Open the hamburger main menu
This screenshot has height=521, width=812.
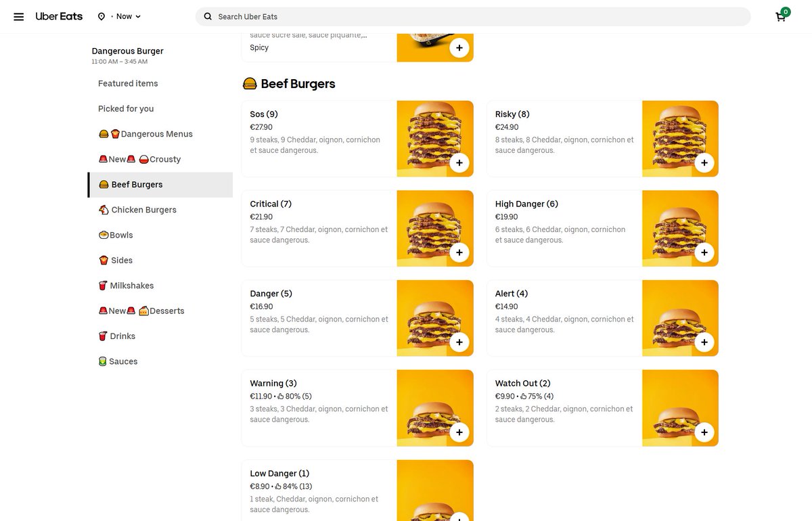19,16
